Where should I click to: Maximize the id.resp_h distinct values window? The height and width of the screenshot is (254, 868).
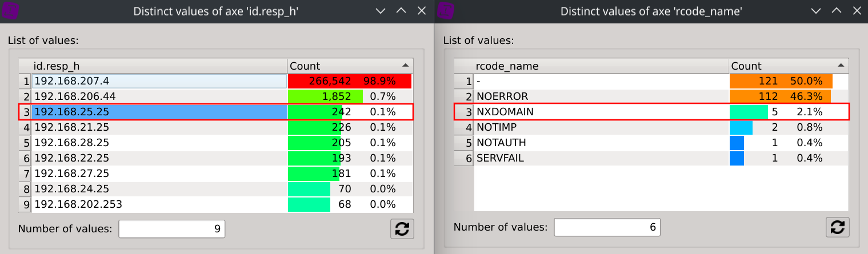pos(401,11)
